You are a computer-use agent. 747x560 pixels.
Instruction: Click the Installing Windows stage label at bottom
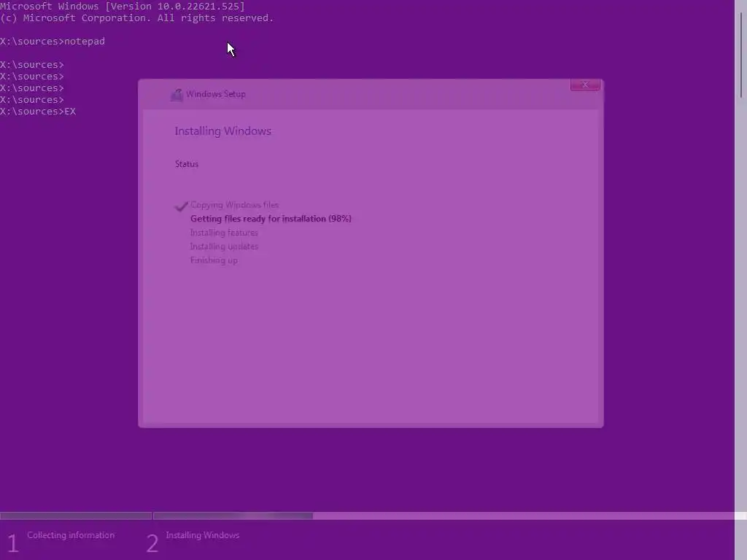click(203, 535)
